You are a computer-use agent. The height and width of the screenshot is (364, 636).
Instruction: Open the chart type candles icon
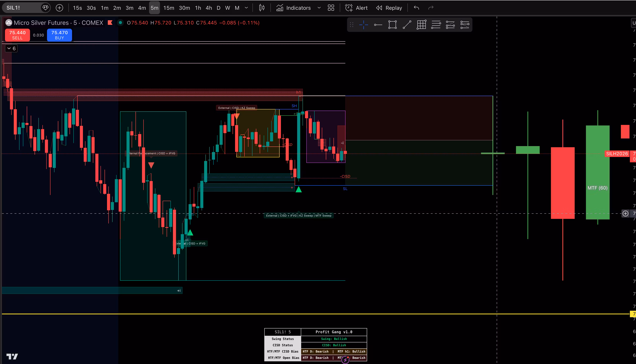point(262,8)
